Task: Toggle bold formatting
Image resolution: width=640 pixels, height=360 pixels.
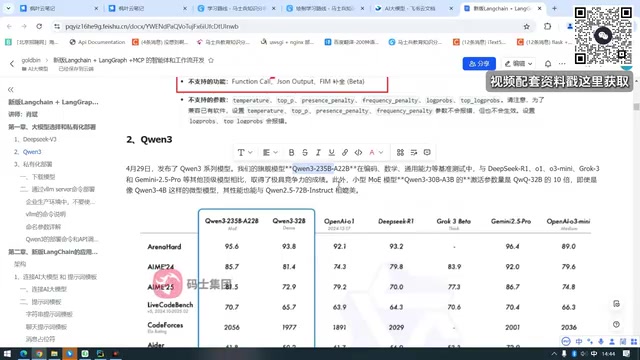Action: point(291,152)
